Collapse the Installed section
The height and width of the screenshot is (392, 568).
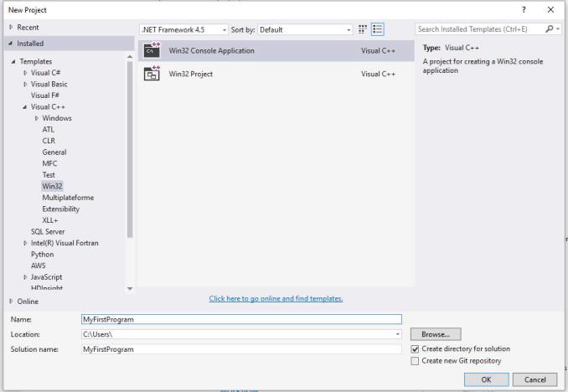click(11, 44)
